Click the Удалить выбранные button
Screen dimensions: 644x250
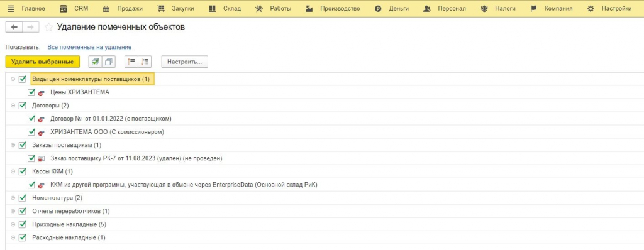pyautogui.click(x=43, y=62)
